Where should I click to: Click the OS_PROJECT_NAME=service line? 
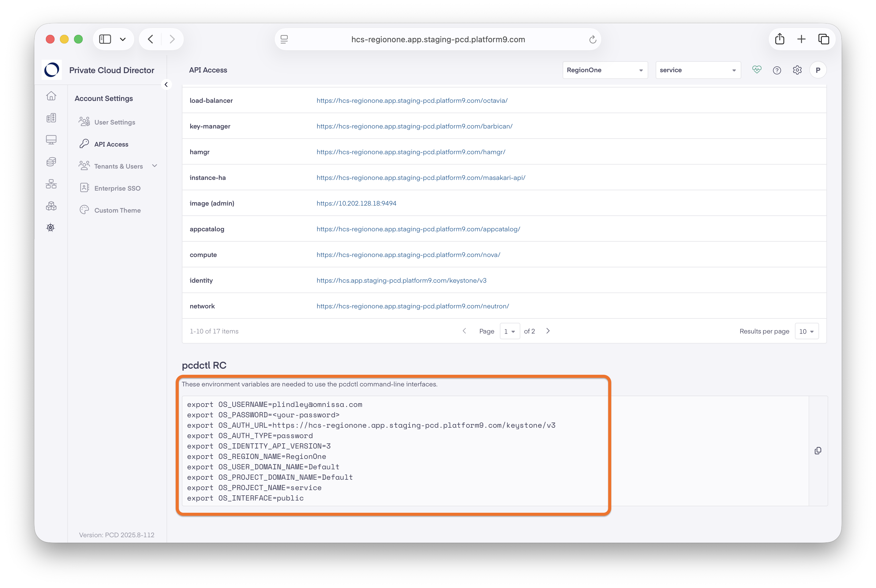coord(254,487)
